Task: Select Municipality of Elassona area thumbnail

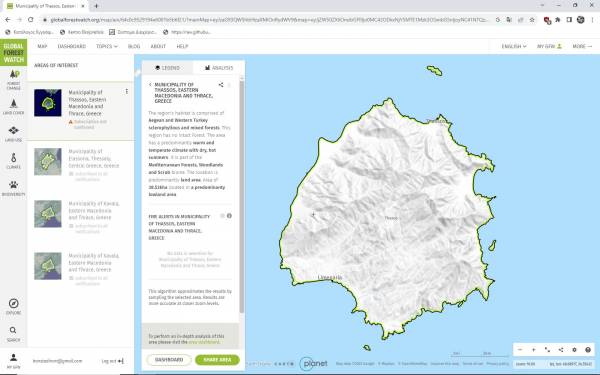Action: click(47, 161)
